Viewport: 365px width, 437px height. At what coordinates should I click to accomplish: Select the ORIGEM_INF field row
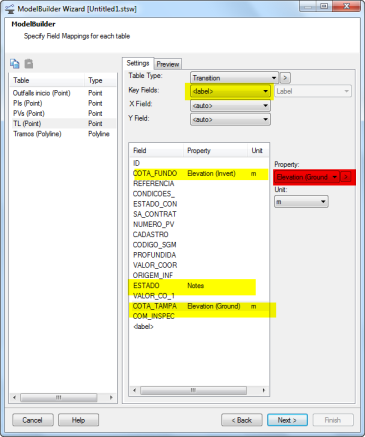click(x=199, y=275)
